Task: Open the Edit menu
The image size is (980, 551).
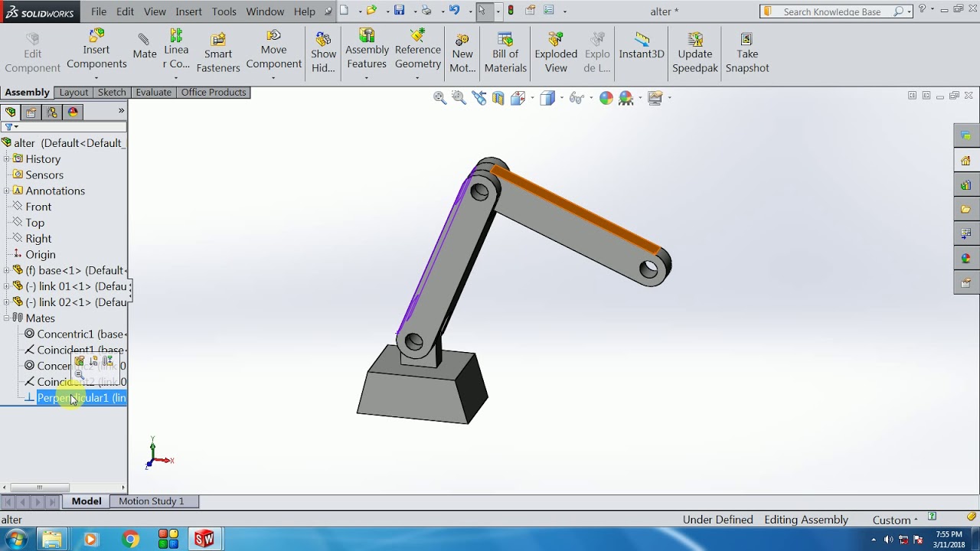Action: coord(125,11)
